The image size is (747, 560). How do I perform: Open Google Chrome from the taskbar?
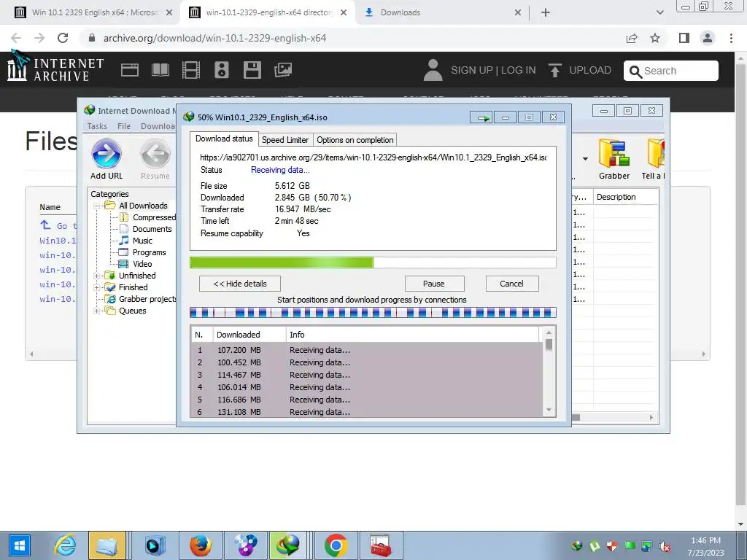(x=336, y=545)
